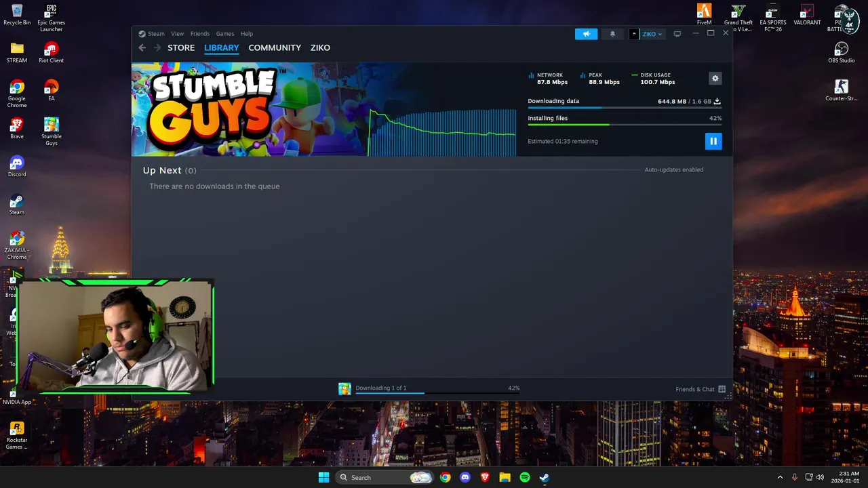Select the Grand Theft Auto V desktop icon

click(x=738, y=18)
